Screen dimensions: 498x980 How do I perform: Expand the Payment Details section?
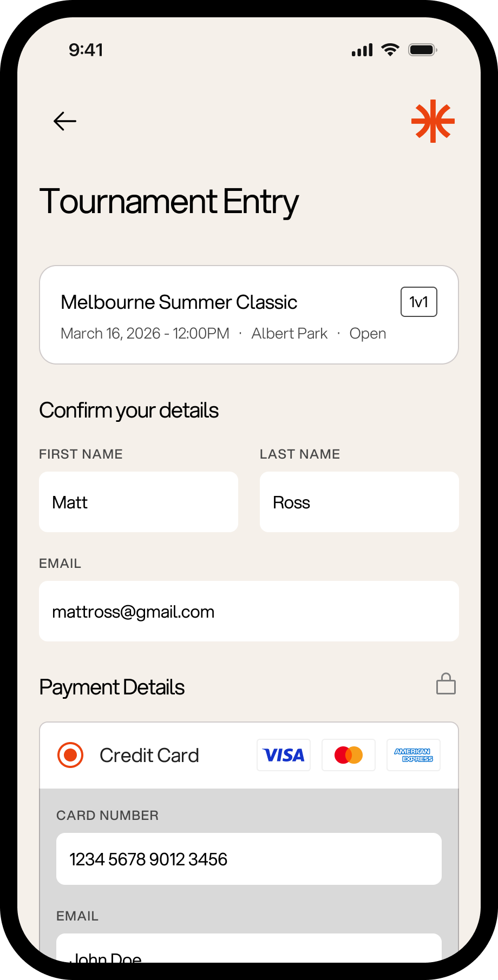point(112,687)
